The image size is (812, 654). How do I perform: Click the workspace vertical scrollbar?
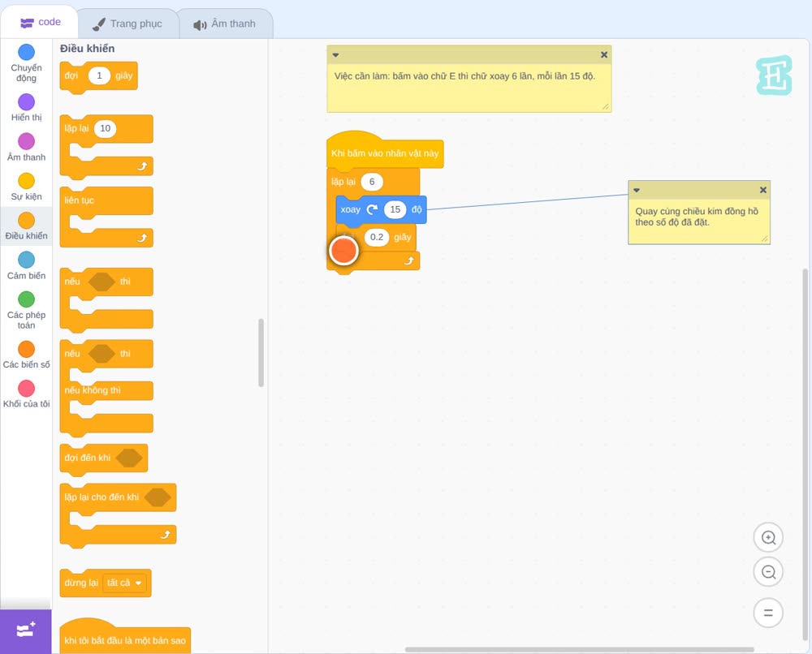click(806, 454)
